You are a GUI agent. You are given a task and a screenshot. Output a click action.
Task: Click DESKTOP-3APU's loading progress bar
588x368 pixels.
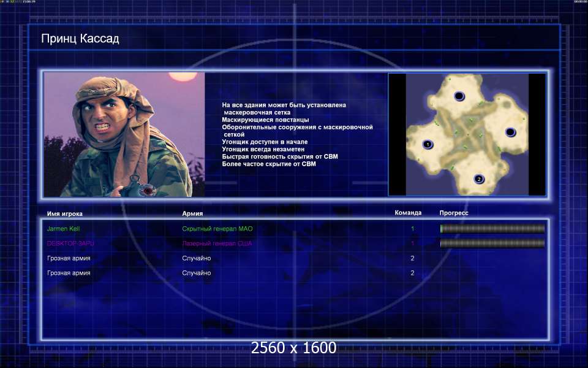coord(492,243)
